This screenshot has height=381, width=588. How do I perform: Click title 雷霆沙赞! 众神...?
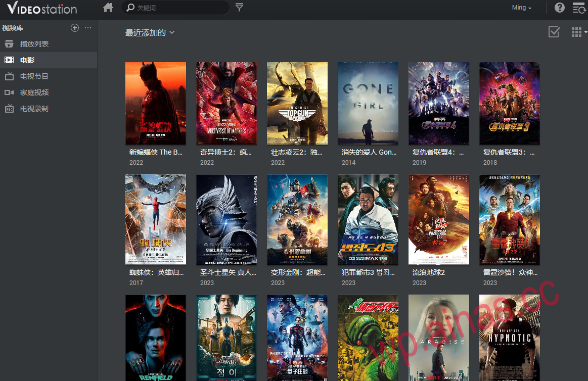click(510, 272)
